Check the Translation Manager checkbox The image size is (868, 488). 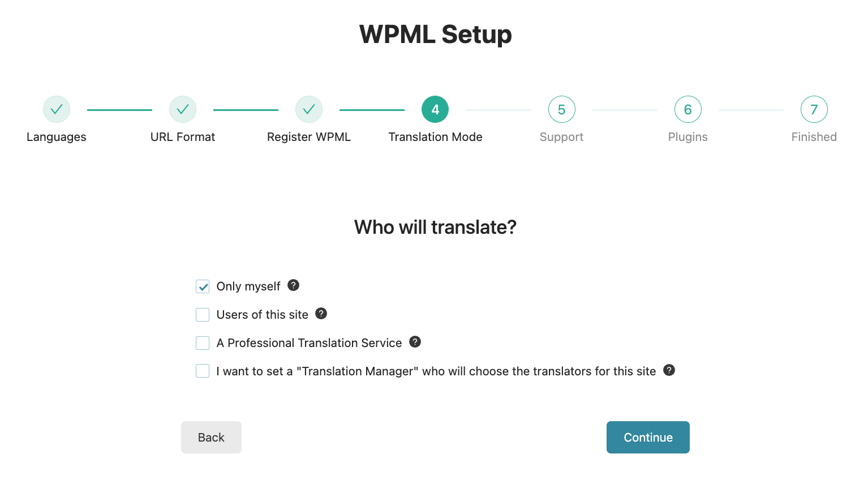(202, 371)
